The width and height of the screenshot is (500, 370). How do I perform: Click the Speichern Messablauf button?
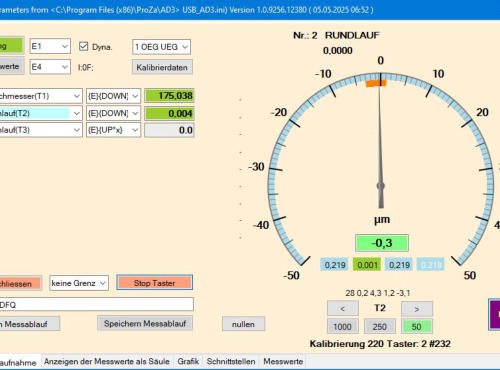(145, 323)
